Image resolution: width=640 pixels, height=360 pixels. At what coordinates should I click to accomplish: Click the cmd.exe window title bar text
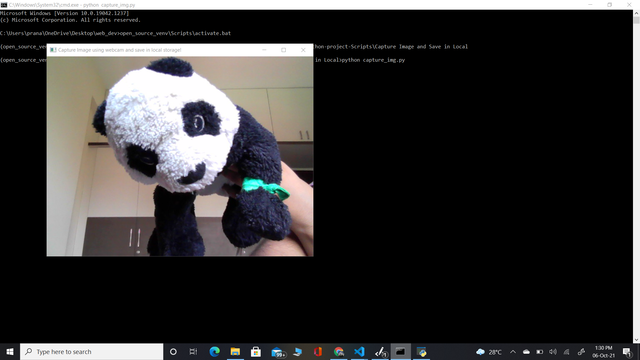click(x=72, y=5)
